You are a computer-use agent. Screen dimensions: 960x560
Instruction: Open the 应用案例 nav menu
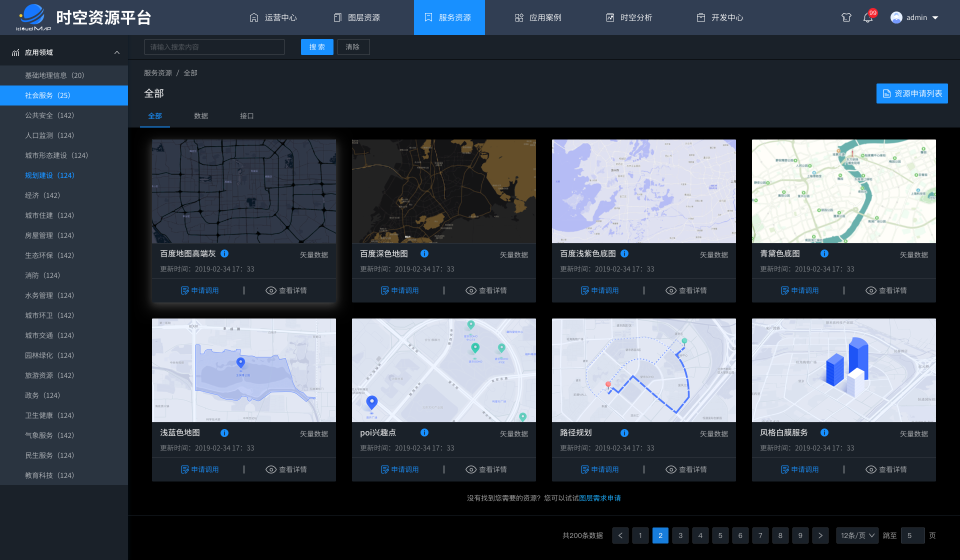[538, 17]
